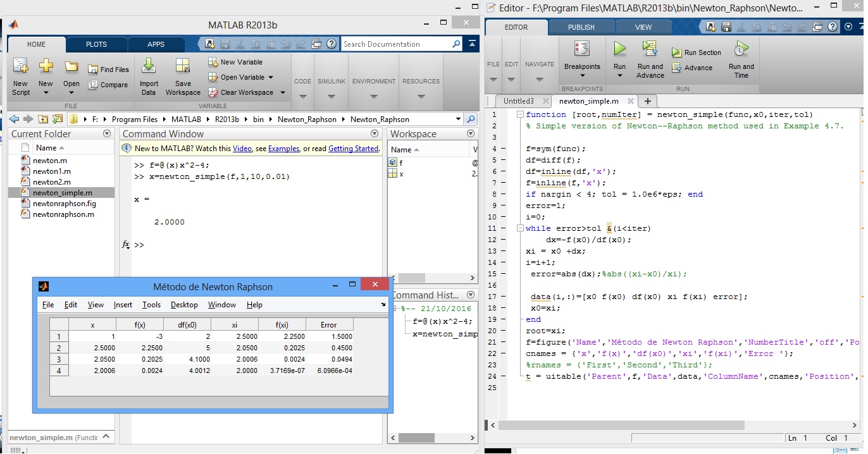The height and width of the screenshot is (454, 868).
Task: Open the folder path history dropdown
Action: coord(459,119)
